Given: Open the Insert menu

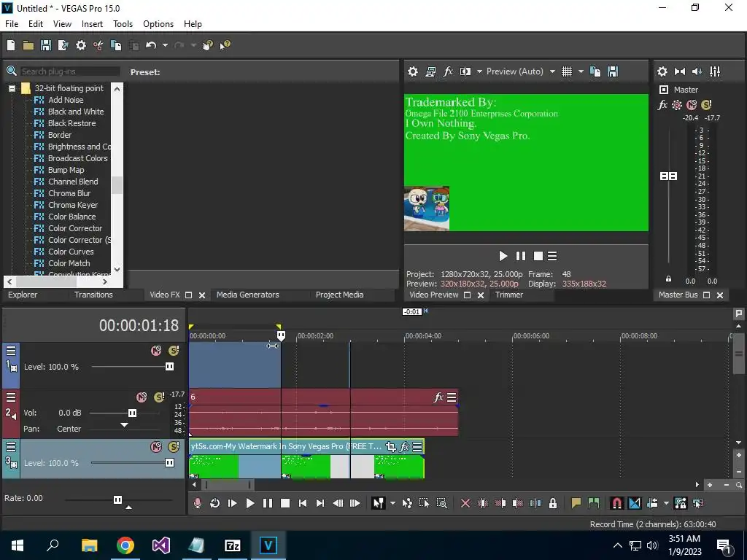Looking at the screenshot, I should (x=92, y=24).
